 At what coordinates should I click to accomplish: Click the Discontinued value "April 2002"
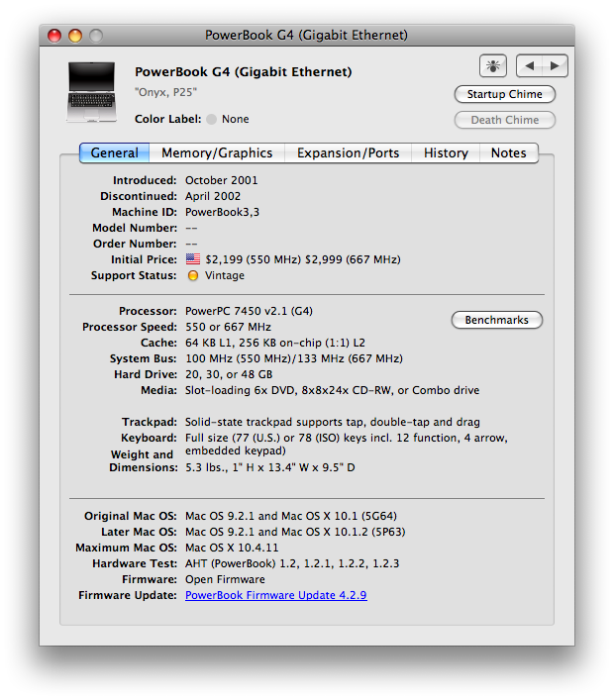click(213, 196)
